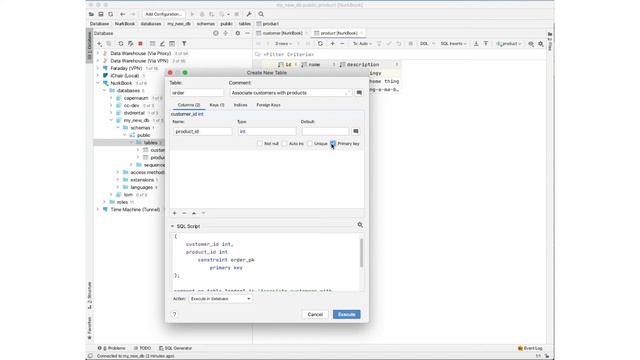The width and height of the screenshot is (640, 360).
Task: Expand the Time Machine (Tunnel) node
Action: tap(98, 209)
